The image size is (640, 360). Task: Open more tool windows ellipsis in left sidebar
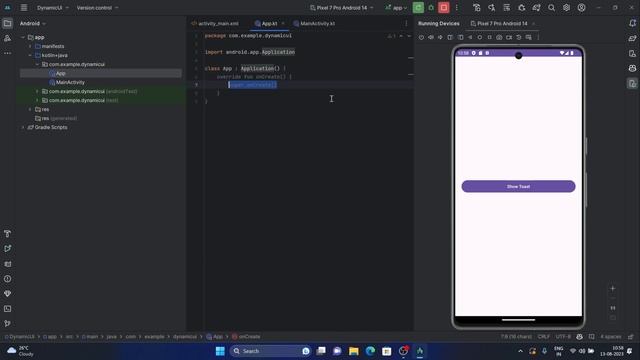pyautogui.click(x=7, y=53)
